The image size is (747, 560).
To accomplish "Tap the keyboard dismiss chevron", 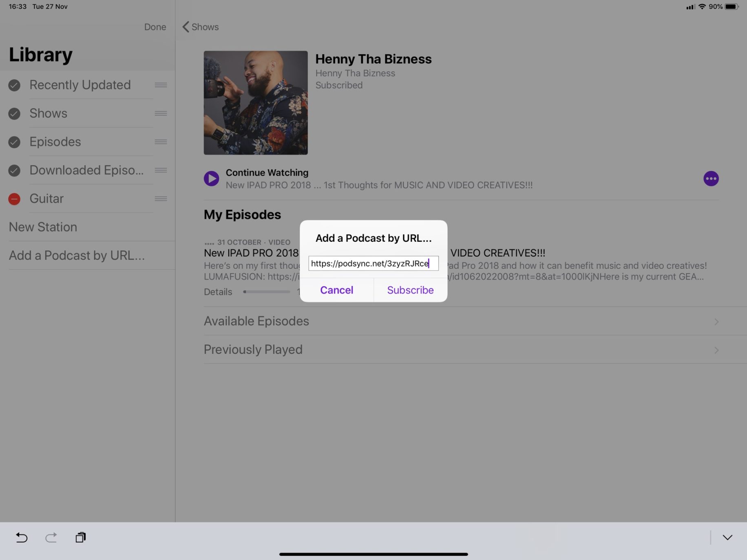I will [728, 538].
